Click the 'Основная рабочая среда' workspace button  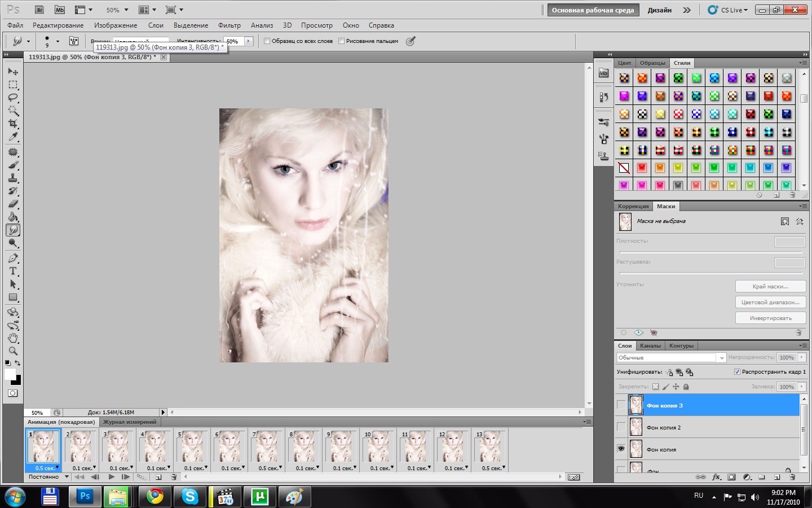click(593, 10)
